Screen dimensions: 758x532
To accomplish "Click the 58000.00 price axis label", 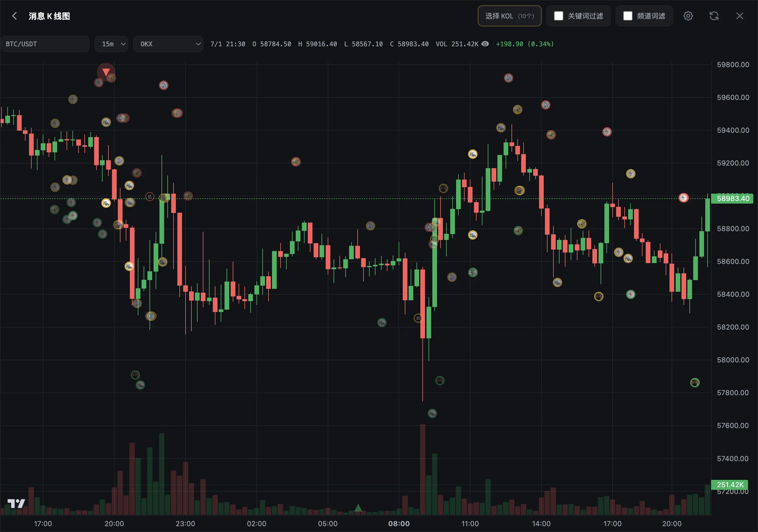I will (x=733, y=360).
